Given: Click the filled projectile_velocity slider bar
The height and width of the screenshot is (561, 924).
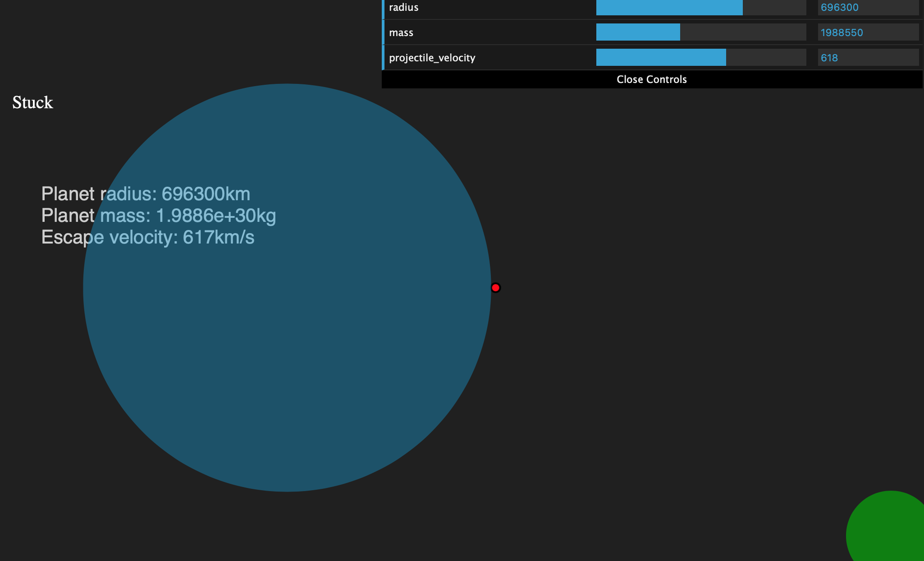Looking at the screenshot, I should click(661, 58).
